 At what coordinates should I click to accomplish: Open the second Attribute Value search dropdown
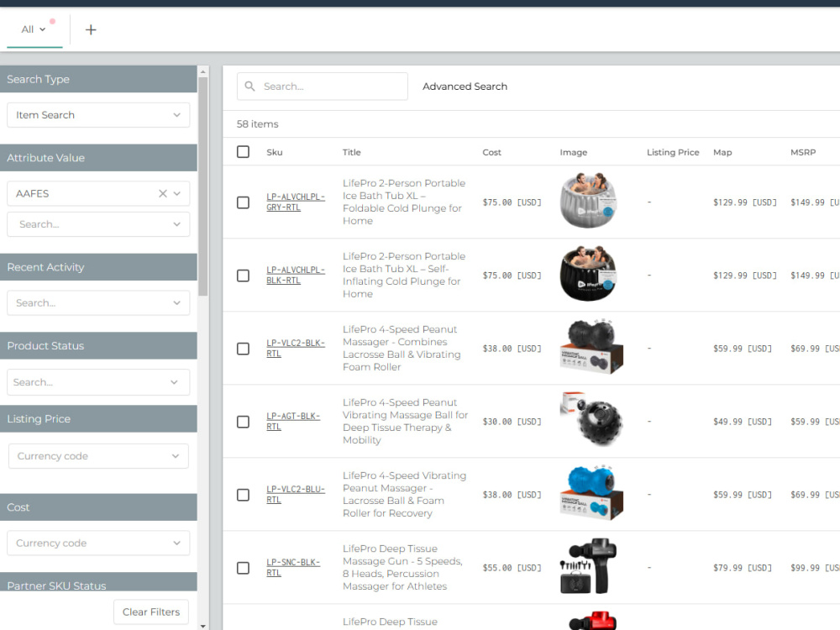[x=98, y=224]
